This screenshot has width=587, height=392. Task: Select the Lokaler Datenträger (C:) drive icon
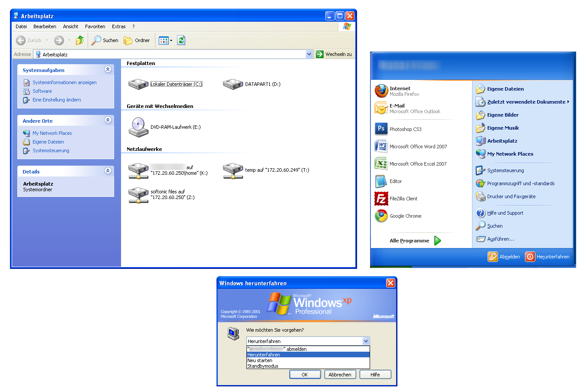point(138,84)
